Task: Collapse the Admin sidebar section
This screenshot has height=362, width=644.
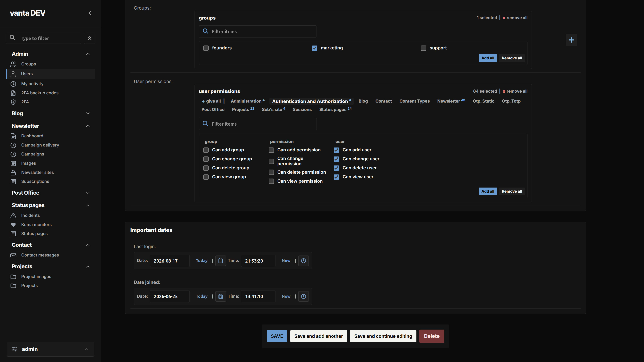Action: click(x=88, y=54)
